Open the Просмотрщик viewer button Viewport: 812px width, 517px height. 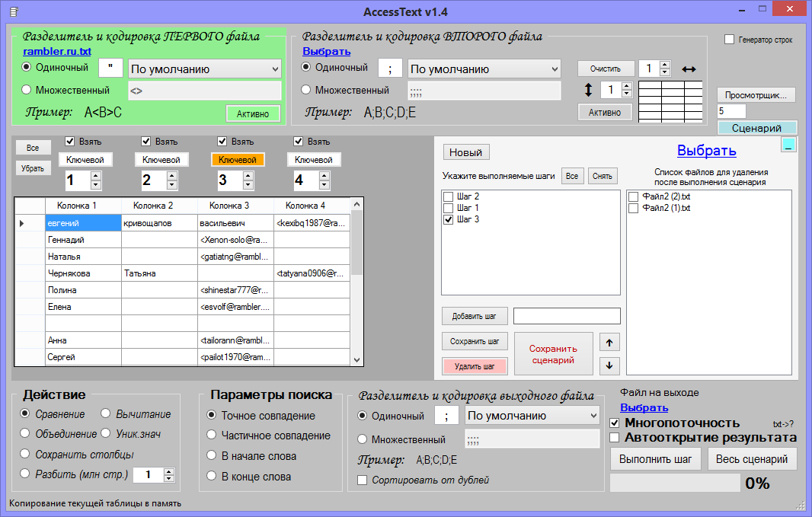tap(756, 94)
